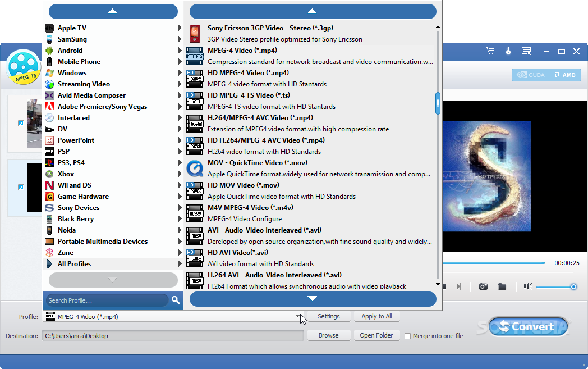The image size is (588, 369).
Task: Uncheck the first video file checkbox
Action: tap(21, 123)
